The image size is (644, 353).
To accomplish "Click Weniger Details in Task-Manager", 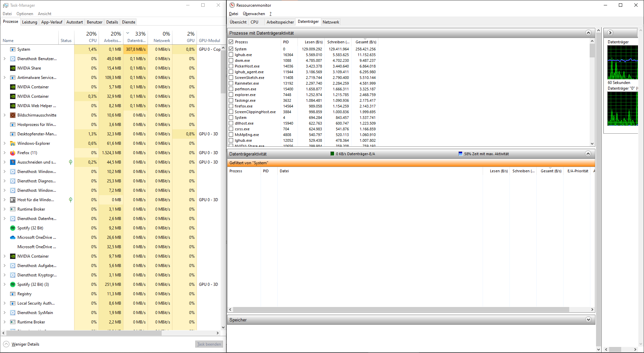I will tap(21, 344).
